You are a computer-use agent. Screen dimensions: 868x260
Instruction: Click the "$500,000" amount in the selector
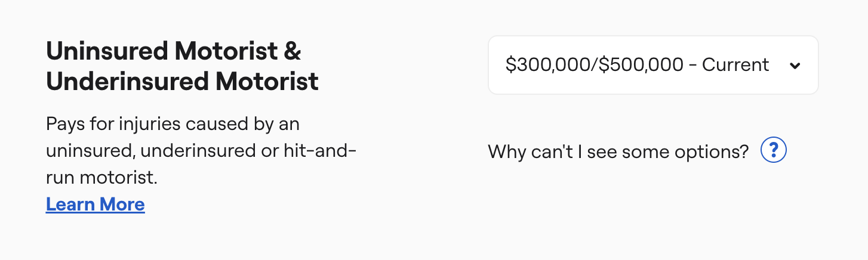pos(641,65)
